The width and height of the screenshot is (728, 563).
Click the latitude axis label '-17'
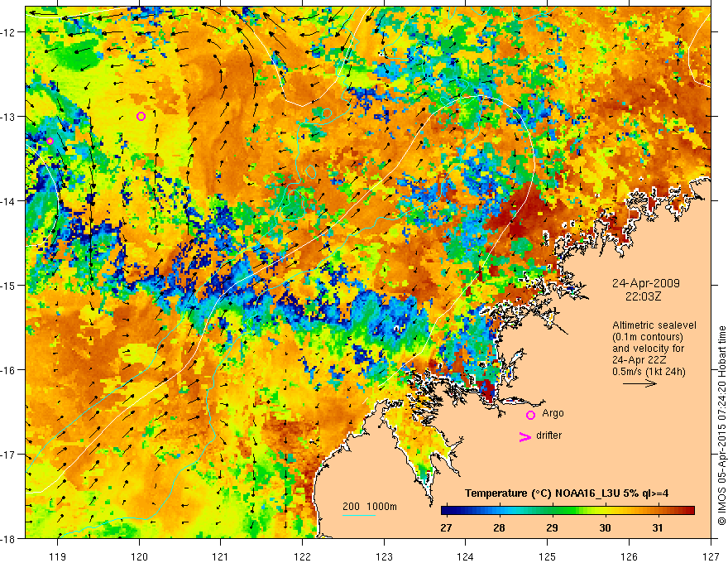(x=9, y=455)
